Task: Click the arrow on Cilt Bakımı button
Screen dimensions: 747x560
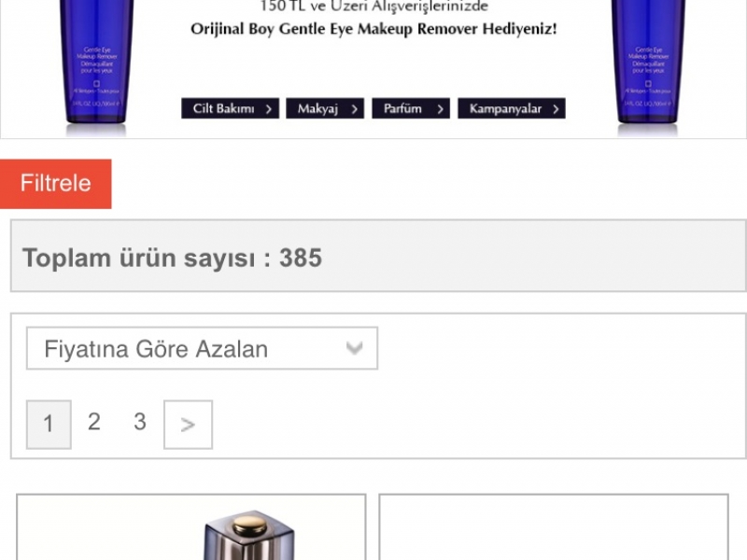Action: (269, 109)
